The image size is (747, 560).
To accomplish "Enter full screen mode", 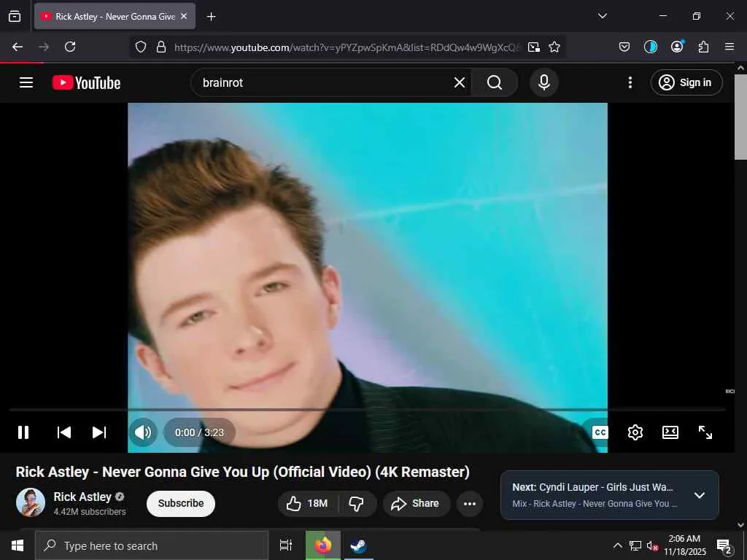I will tap(705, 432).
